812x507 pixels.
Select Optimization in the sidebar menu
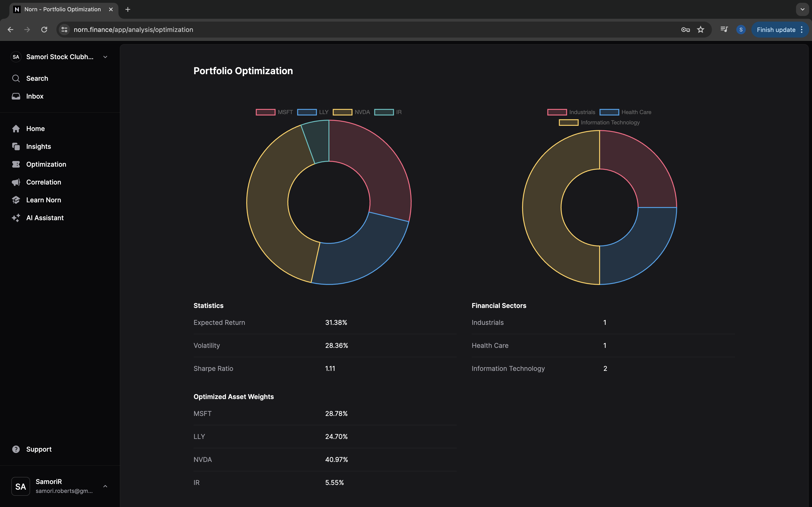[46, 164]
